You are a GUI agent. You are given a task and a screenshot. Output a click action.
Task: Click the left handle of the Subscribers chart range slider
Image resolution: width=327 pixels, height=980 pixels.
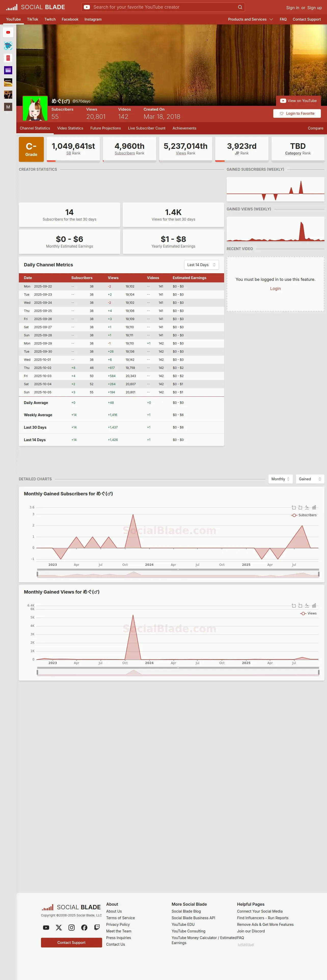coord(37,574)
